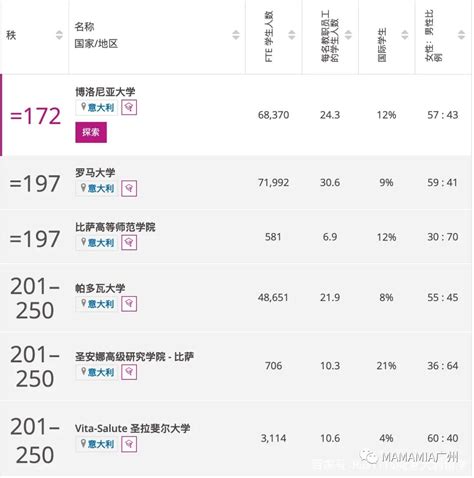The width and height of the screenshot is (474, 478).
Task: Sort by 每名教职员工的学生人数 column arrows
Action: point(348,35)
